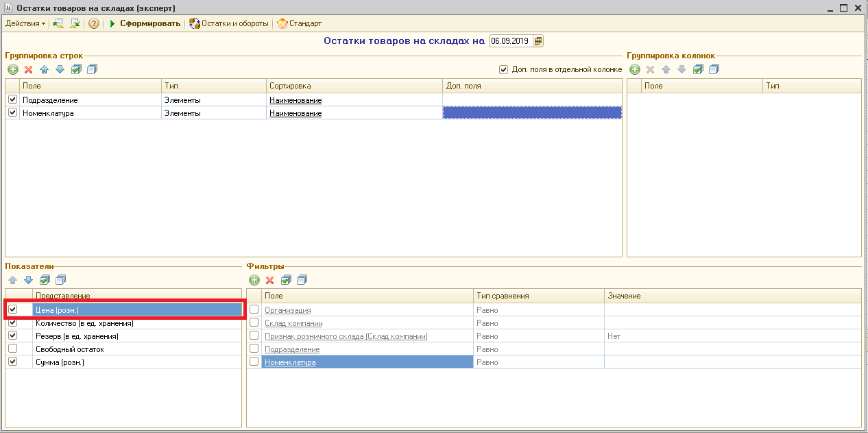
Task: Remove filter using red X icon
Action: point(269,280)
